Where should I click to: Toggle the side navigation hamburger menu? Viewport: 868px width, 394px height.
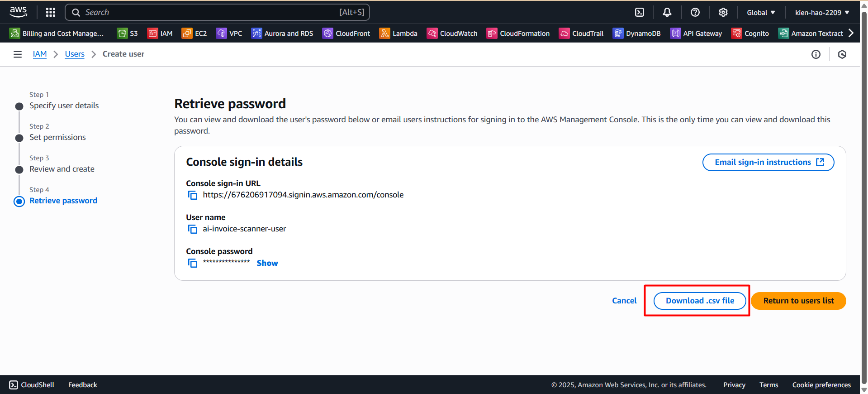(x=18, y=54)
